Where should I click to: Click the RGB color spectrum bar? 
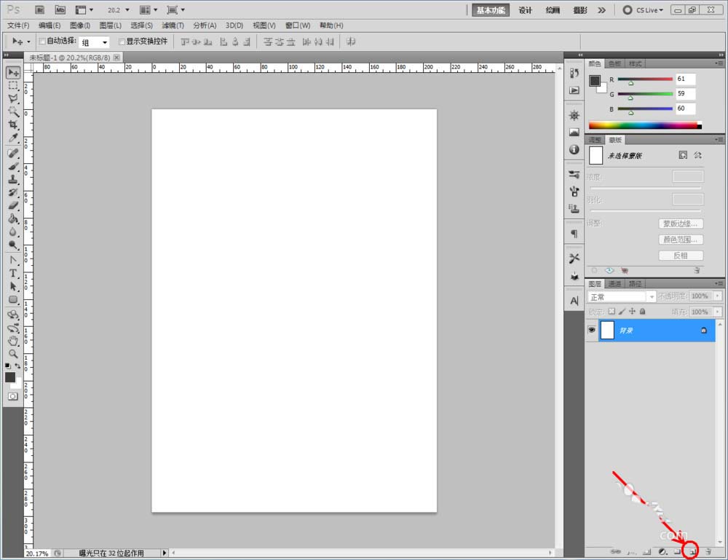point(642,125)
